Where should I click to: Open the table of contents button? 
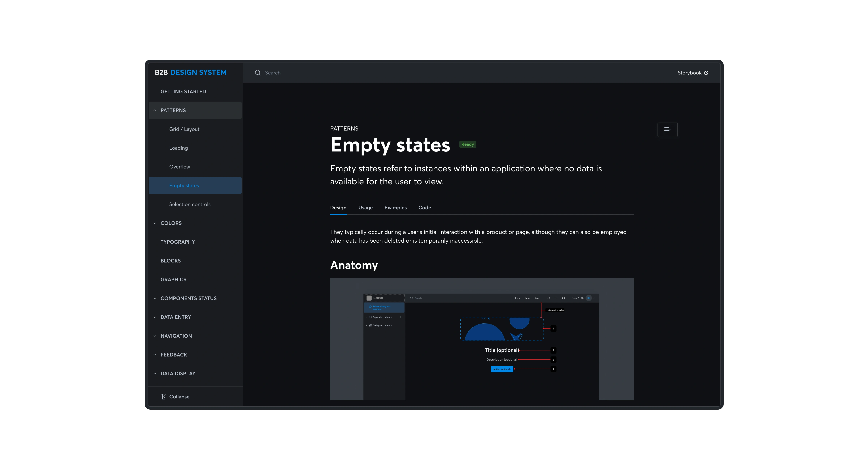click(x=667, y=130)
